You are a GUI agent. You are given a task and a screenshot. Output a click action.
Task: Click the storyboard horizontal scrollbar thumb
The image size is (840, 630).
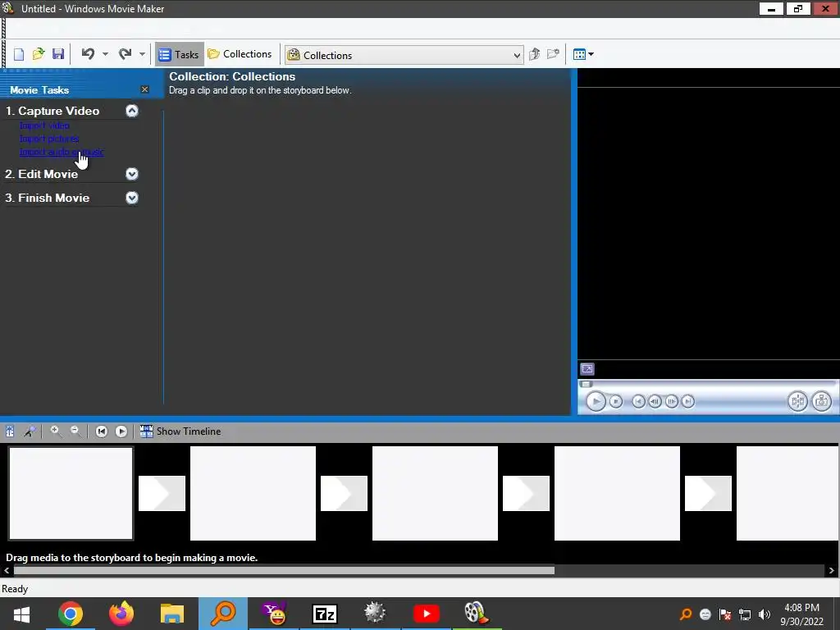[284, 571]
